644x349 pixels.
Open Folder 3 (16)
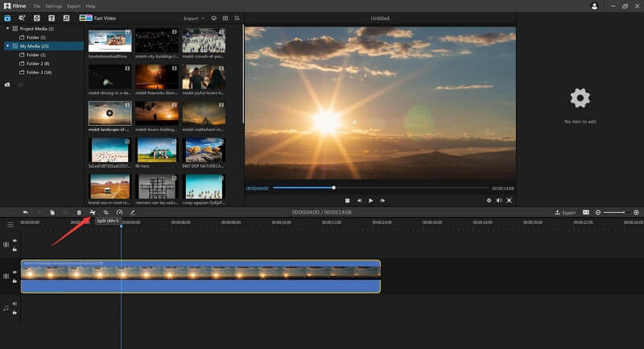(35, 73)
